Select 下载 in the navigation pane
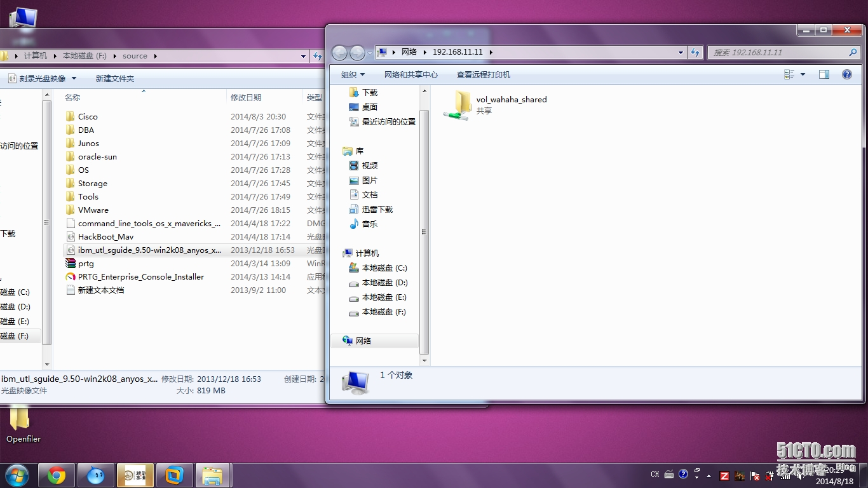Screen dimensions: 868x488 coord(364,92)
